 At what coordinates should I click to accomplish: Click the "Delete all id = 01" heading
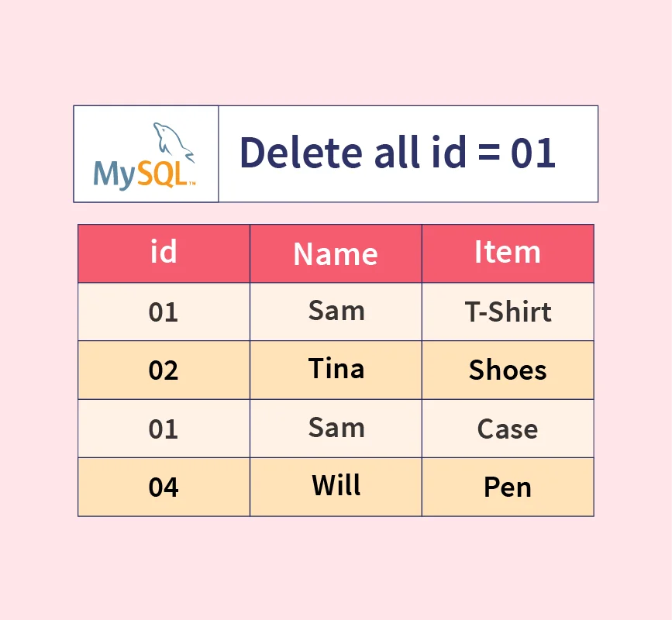pyautogui.click(x=398, y=153)
